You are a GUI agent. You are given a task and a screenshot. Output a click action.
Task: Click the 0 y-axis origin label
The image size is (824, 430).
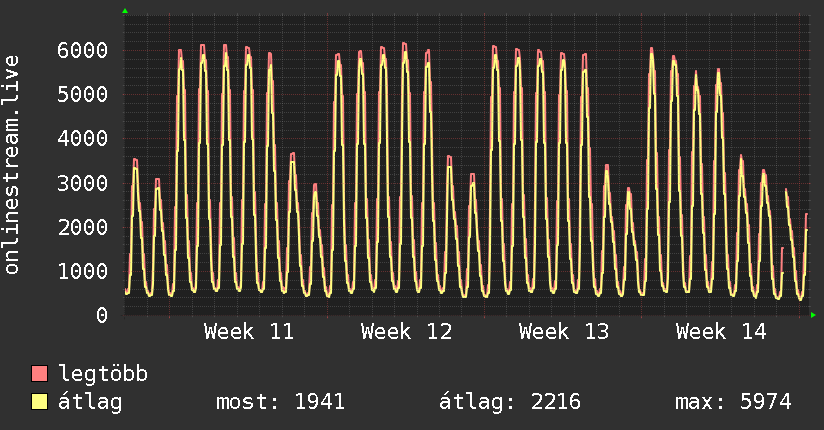pyautogui.click(x=101, y=315)
